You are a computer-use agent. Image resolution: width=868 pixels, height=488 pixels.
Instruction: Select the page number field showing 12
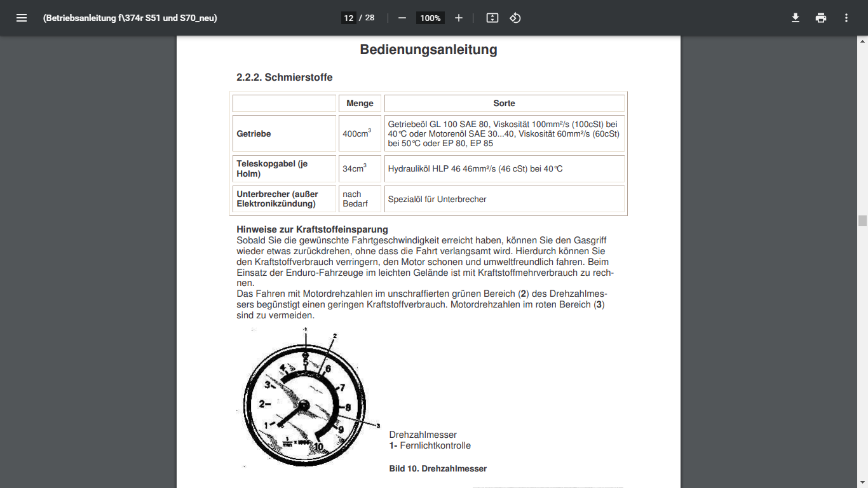348,18
